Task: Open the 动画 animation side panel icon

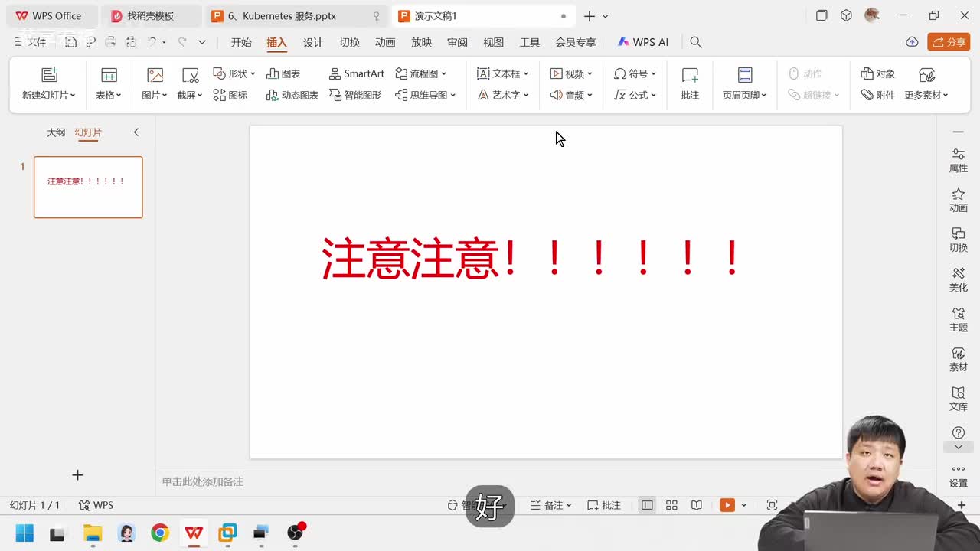Action: tap(959, 201)
